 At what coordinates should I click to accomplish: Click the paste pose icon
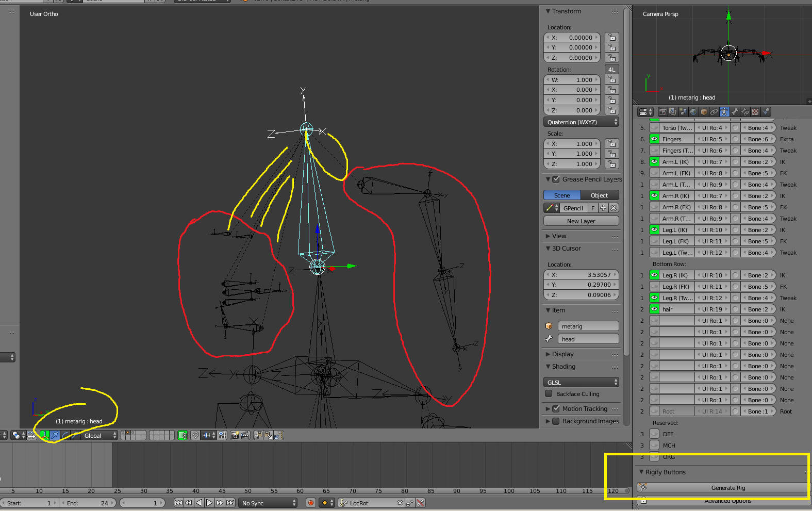click(x=268, y=436)
